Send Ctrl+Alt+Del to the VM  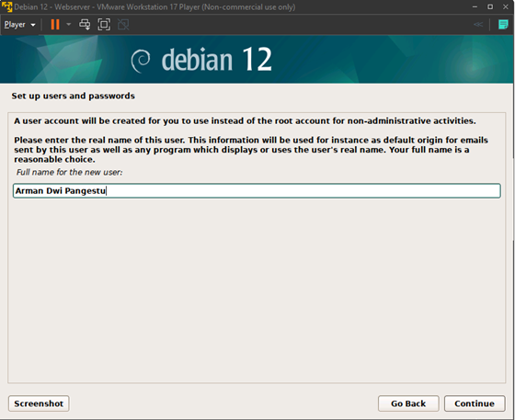click(85, 25)
